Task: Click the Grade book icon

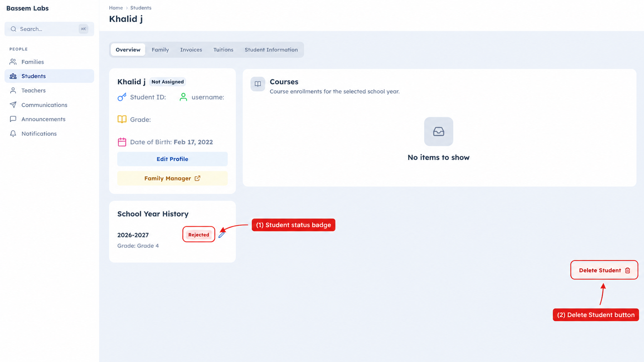Action: tap(122, 119)
